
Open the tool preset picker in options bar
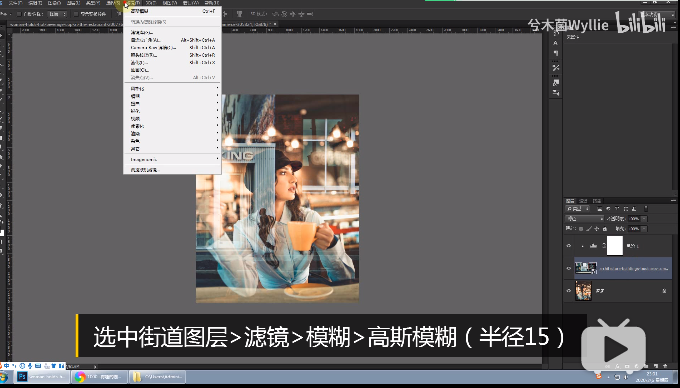(x=6, y=14)
